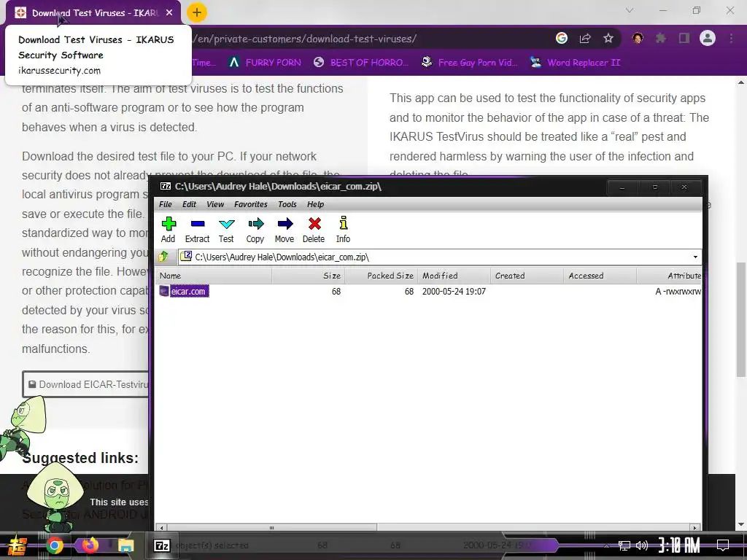Open the Tools menu in 7-Zip

pos(287,204)
